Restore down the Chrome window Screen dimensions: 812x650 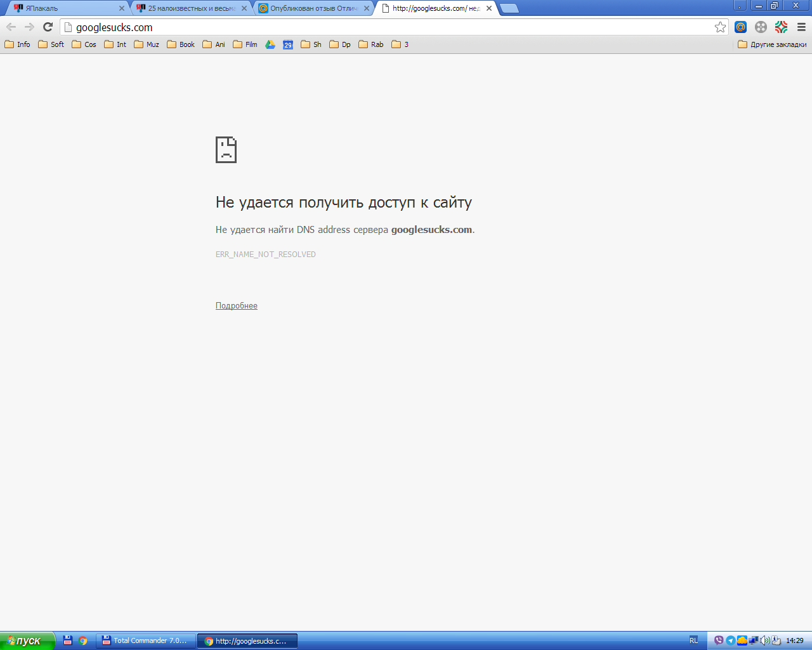click(x=774, y=6)
